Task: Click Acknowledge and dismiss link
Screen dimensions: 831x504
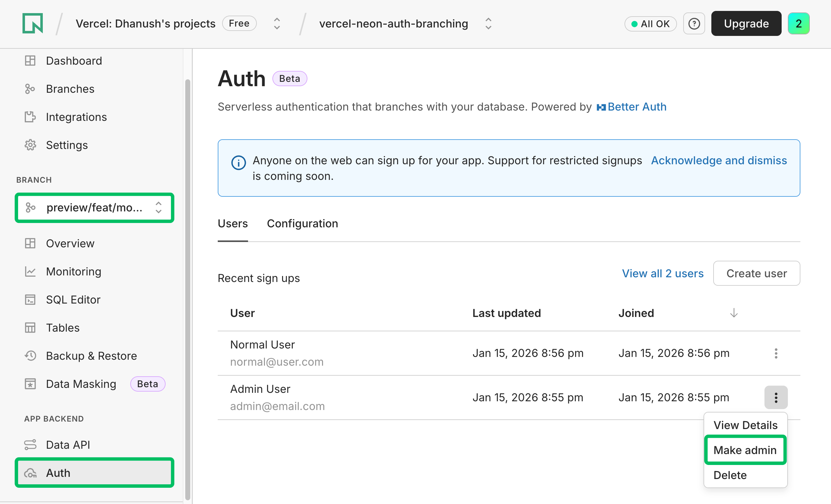Action: tap(719, 161)
